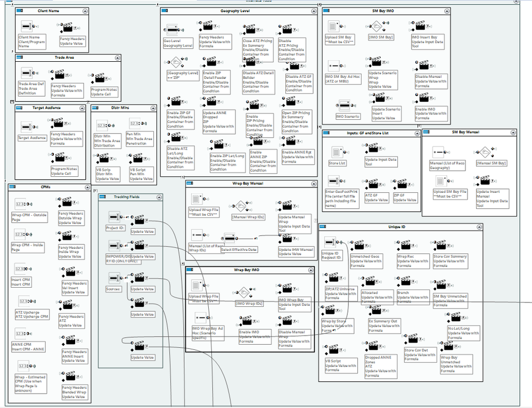
Task: Collapse the Distr Mins container
Action: tap(153, 108)
